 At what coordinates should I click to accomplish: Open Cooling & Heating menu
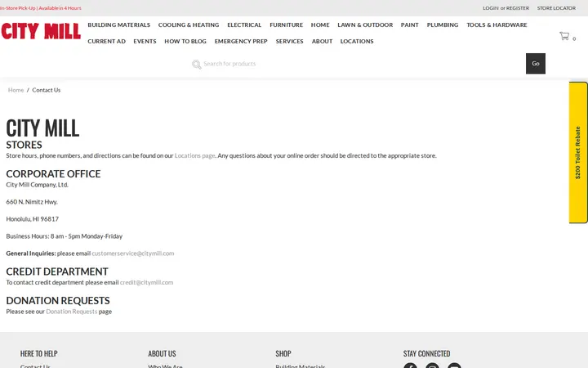(189, 25)
